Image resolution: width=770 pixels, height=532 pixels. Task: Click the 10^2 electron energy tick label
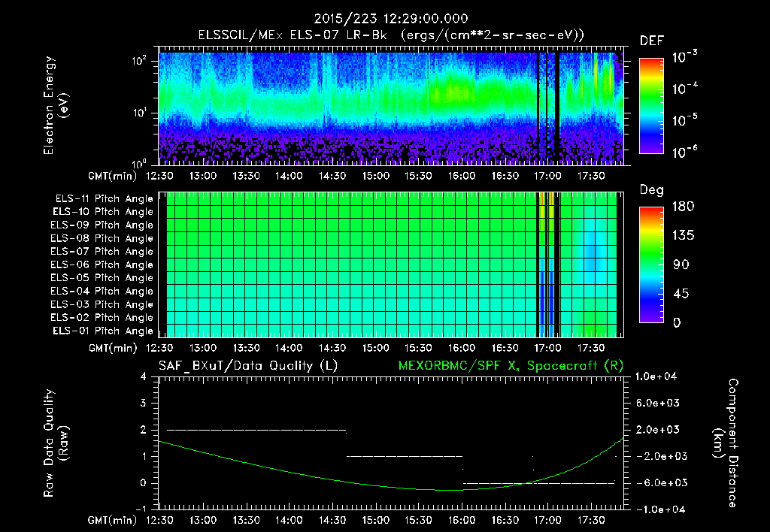point(139,62)
